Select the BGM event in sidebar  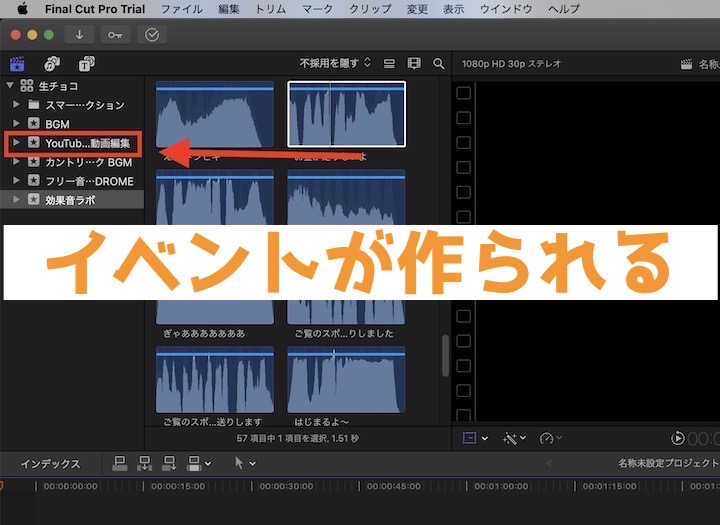[72, 124]
